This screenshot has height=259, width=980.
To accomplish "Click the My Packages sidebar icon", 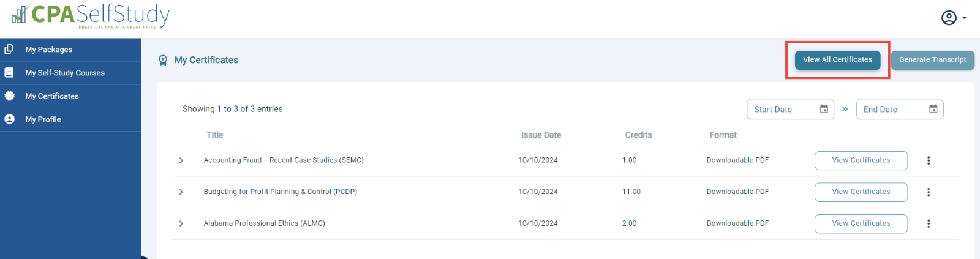I will (9, 49).
